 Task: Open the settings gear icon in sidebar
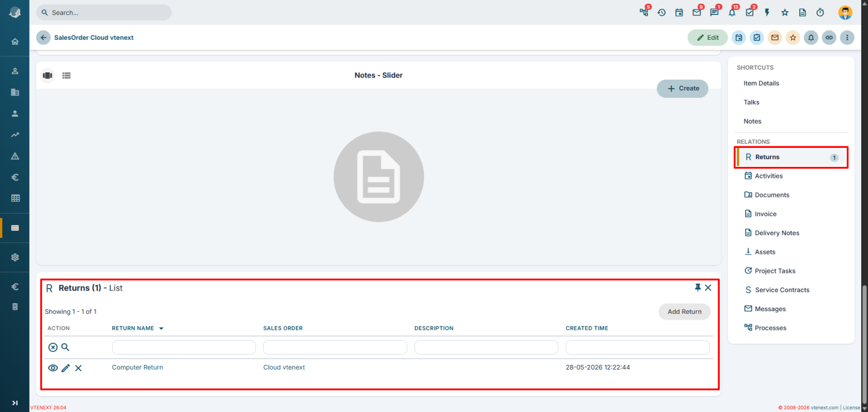tap(15, 257)
